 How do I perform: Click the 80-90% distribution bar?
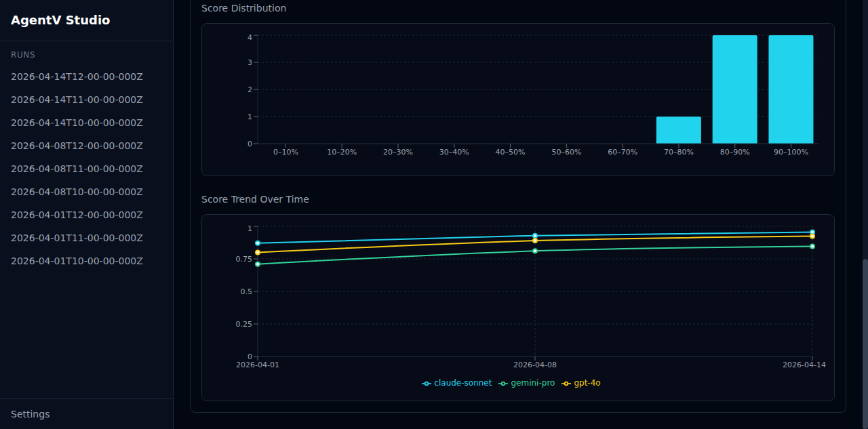pos(735,88)
